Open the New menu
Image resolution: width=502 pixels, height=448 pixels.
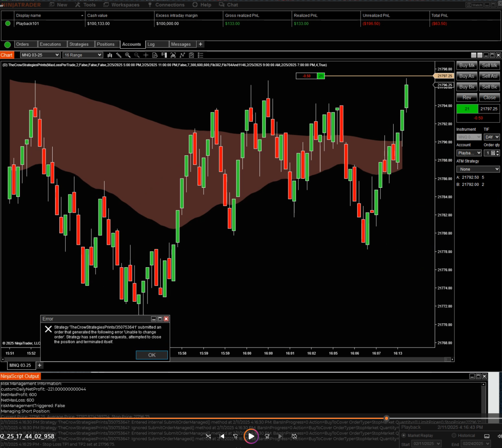[59, 5]
